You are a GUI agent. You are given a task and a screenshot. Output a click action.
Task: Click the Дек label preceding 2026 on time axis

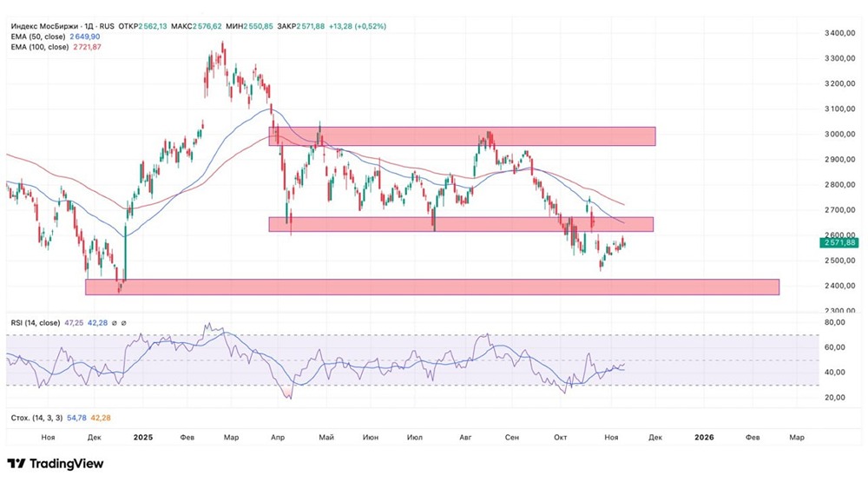click(655, 437)
